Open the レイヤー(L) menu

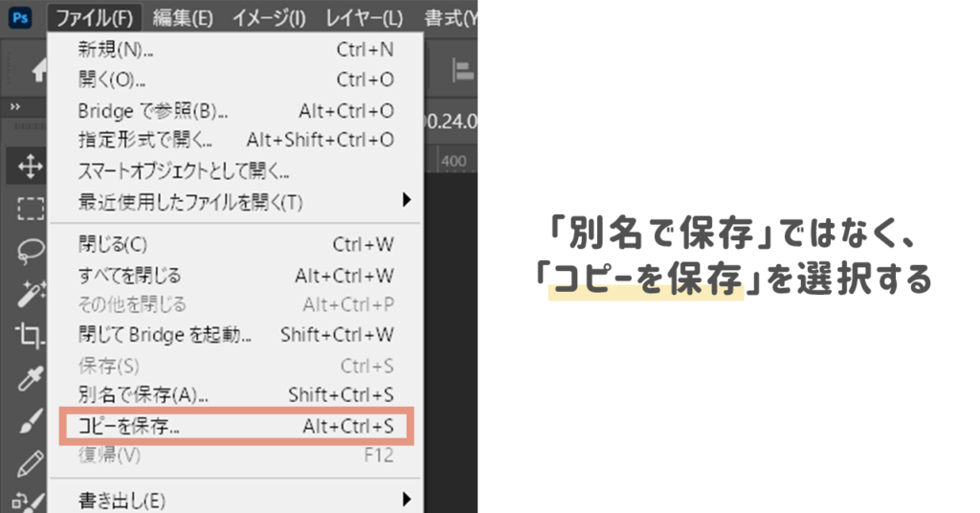point(364,18)
